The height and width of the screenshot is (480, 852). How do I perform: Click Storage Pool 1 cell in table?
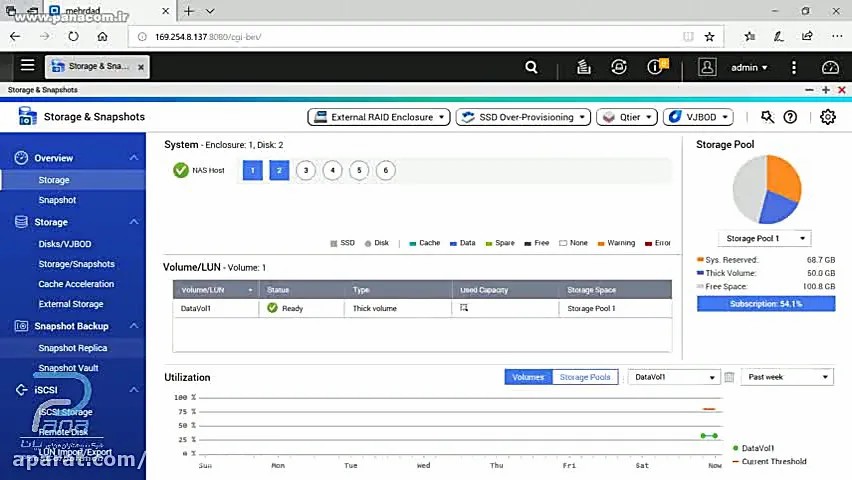[x=591, y=308]
